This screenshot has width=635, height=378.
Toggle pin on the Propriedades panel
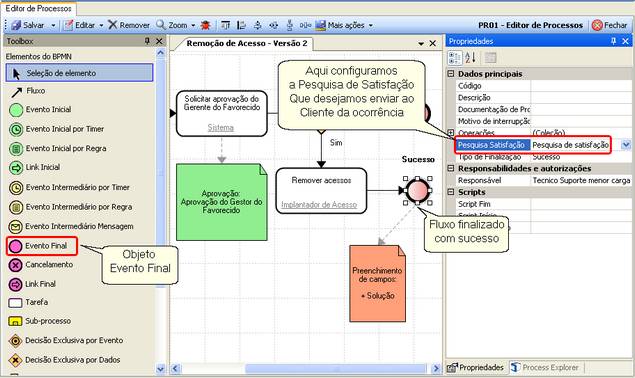click(614, 41)
